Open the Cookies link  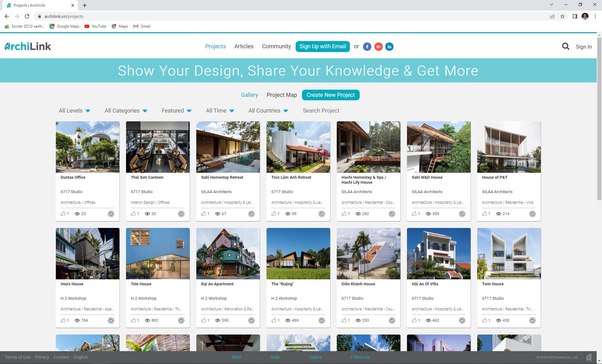coord(61,357)
